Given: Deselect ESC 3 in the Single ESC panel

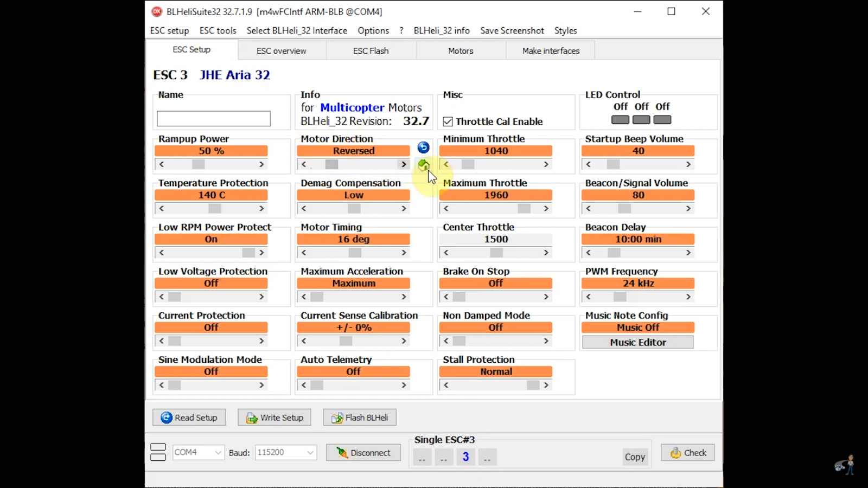Looking at the screenshot, I should (x=465, y=457).
